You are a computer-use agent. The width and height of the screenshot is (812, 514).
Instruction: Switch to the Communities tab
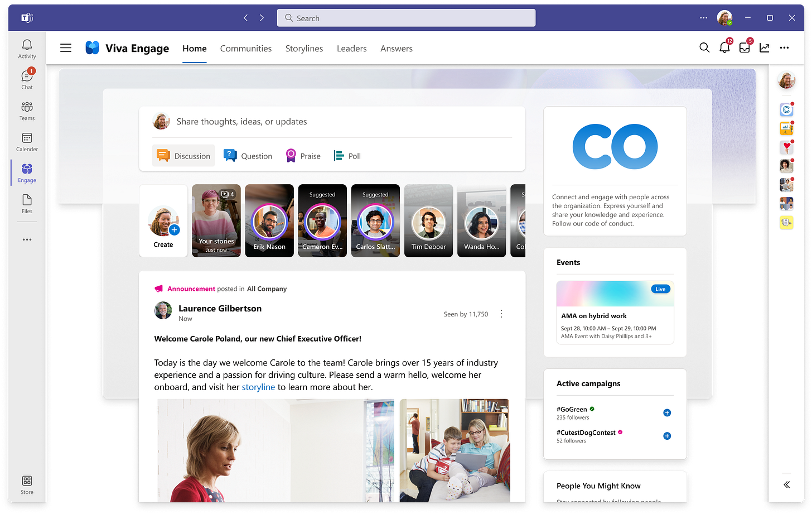click(x=245, y=49)
